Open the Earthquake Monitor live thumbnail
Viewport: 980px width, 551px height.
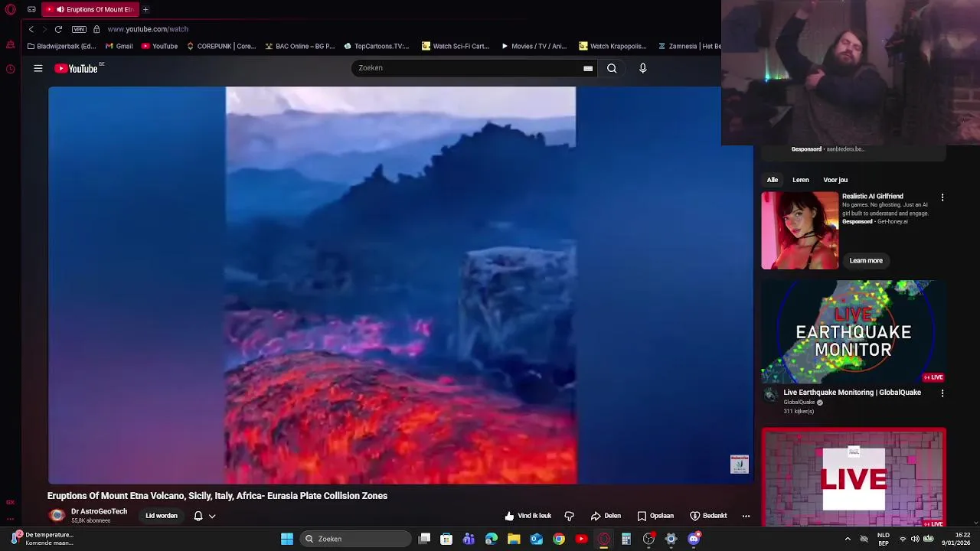pyautogui.click(x=854, y=332)
